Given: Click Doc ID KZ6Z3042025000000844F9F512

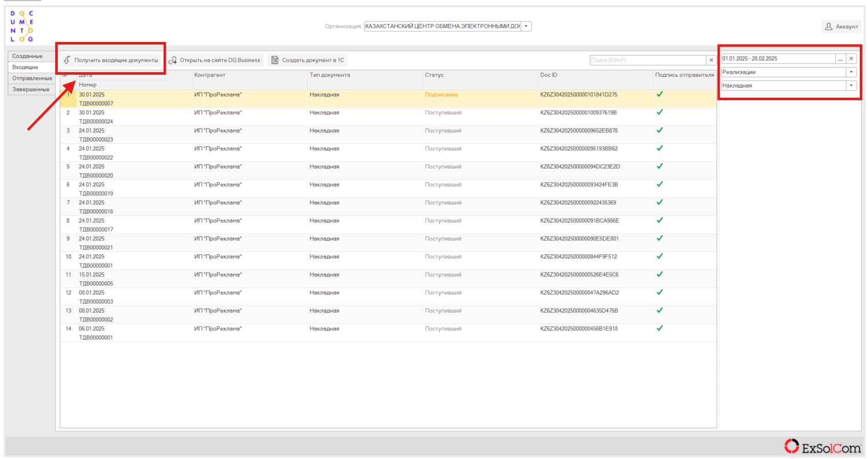Looking at the screenshot, I should coord(578,257).
